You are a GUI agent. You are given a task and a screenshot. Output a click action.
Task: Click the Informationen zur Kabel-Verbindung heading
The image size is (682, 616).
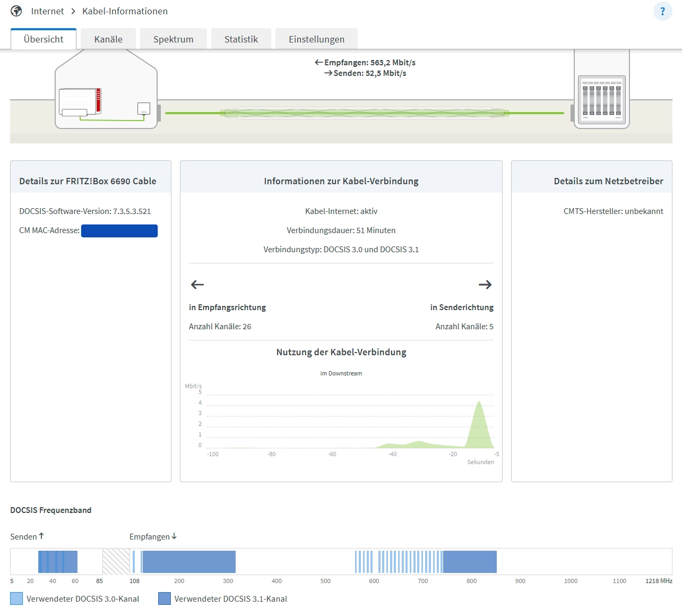pos(341,181)
